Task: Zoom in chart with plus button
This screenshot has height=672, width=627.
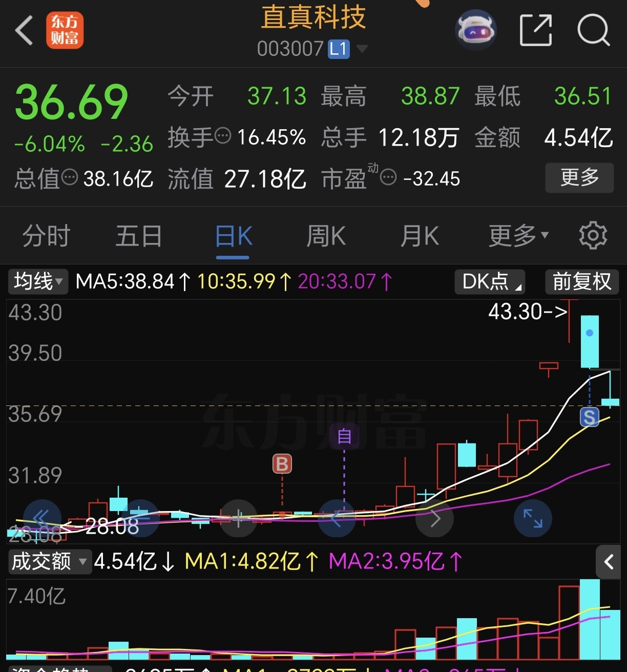Action: tap(238, 518)
